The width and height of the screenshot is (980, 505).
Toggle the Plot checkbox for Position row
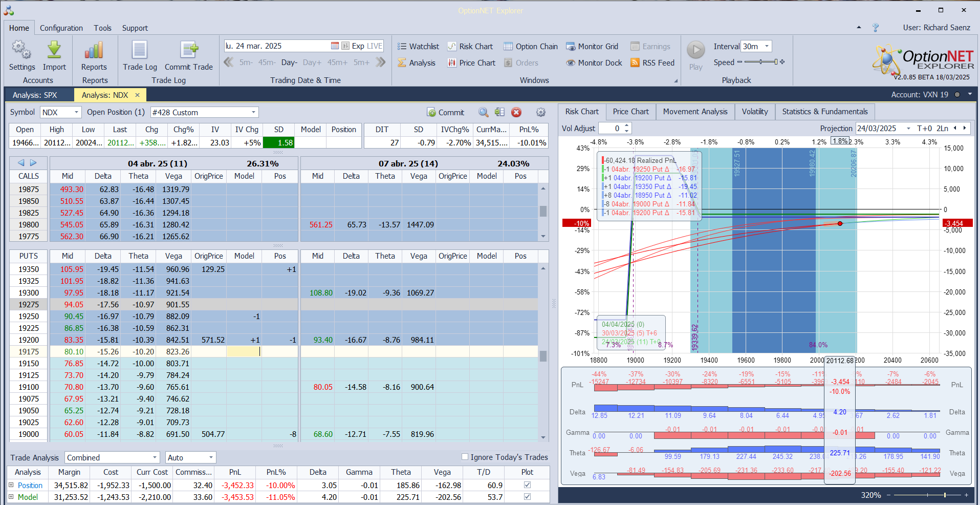(x=527, y=485)
